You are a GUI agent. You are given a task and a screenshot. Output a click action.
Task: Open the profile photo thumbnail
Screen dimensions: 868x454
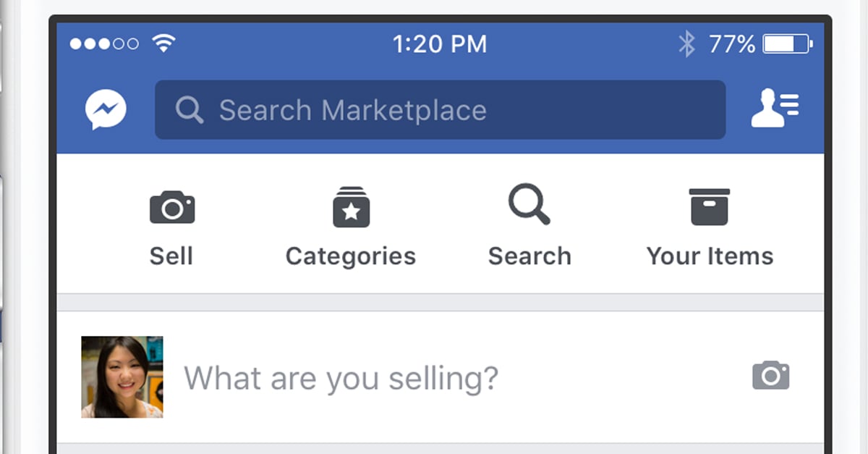pos(122,377)
